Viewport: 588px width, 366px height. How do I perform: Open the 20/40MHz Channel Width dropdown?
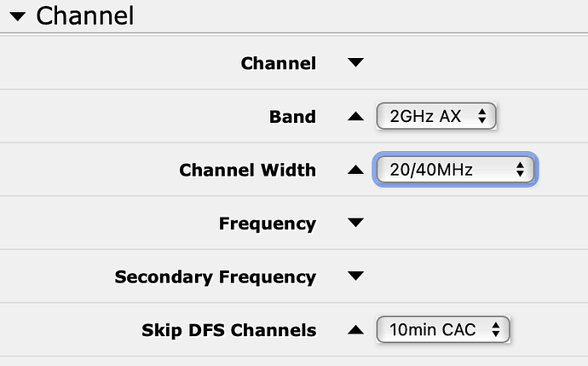[454, 170]
